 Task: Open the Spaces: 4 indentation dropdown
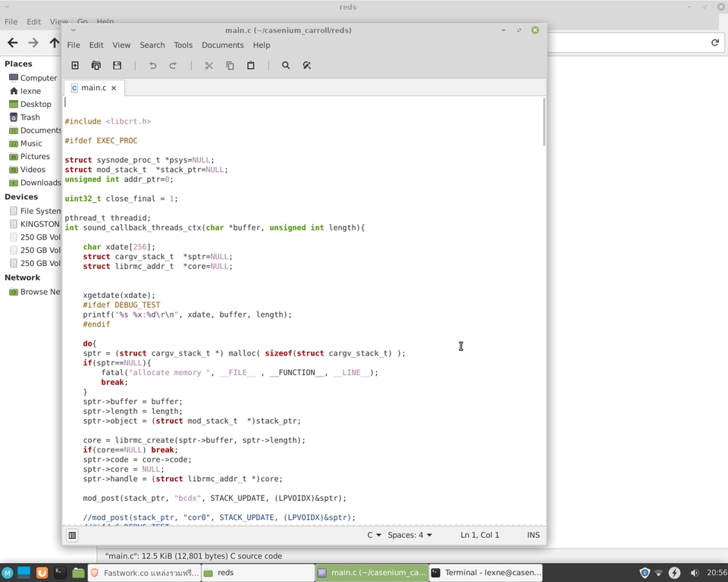[x=409, y=535]
